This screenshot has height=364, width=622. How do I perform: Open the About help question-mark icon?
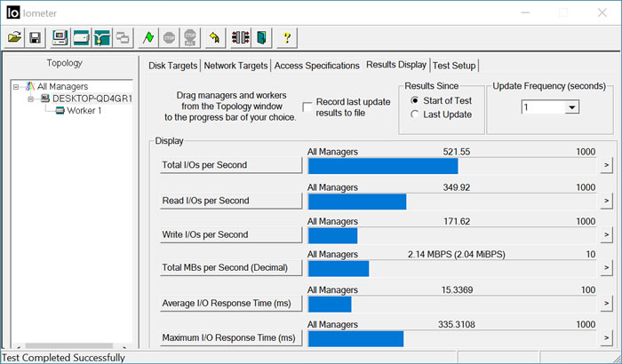(287, 38)
